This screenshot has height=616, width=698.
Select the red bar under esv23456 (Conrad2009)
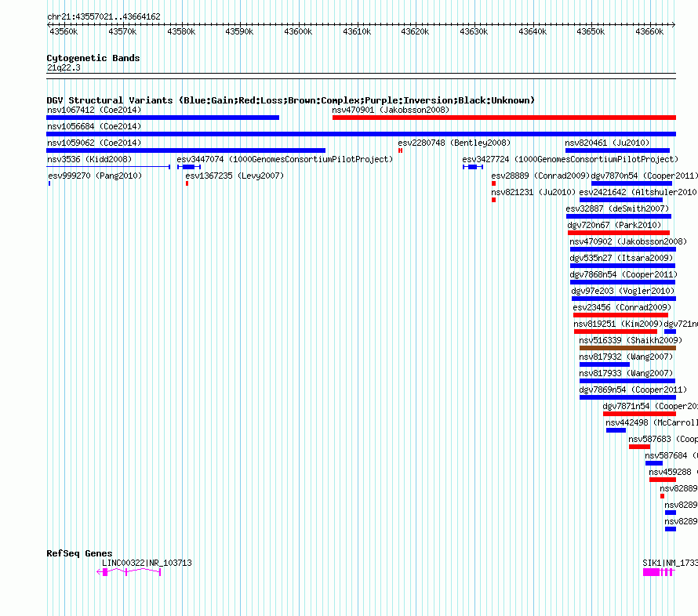click(x=620, y=315)
